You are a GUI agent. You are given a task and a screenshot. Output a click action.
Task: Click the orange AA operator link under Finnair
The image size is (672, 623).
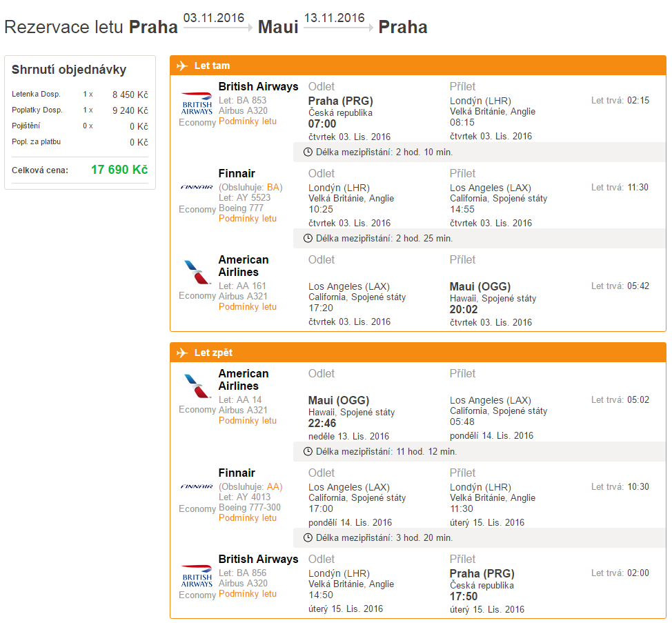[273, 487]
